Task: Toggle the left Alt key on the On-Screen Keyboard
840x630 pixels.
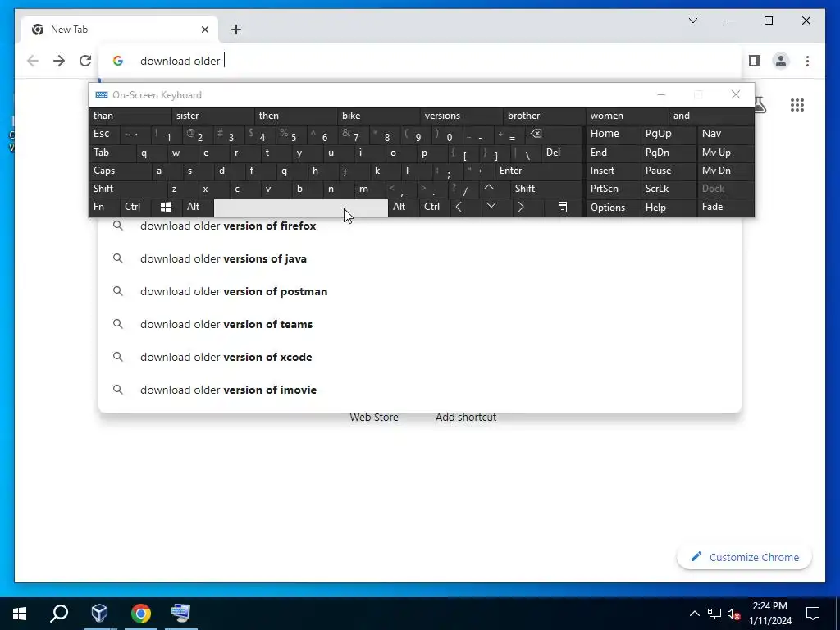Action: tap(198, 208)
